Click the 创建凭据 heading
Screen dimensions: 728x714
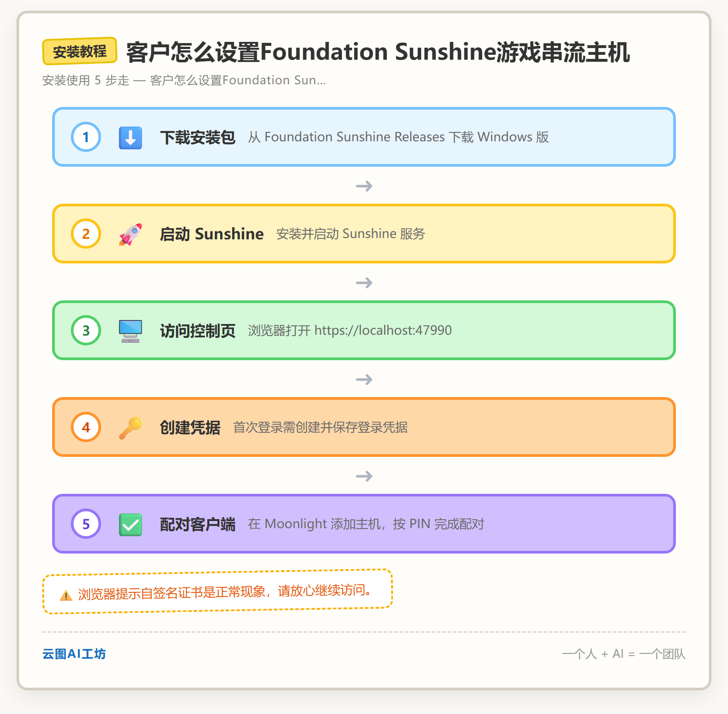(190, 427)
